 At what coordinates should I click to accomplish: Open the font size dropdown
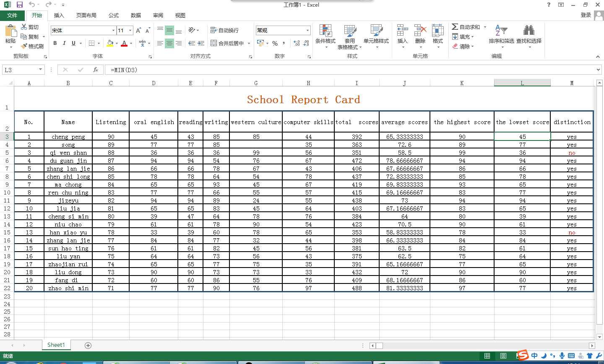point(130,30)
